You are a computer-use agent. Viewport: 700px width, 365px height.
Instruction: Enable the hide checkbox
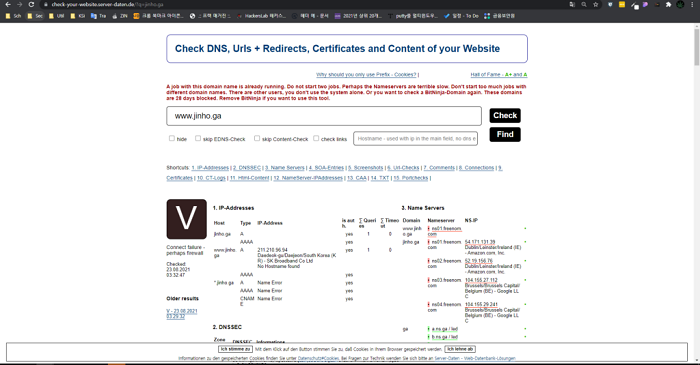pos(172,138)
